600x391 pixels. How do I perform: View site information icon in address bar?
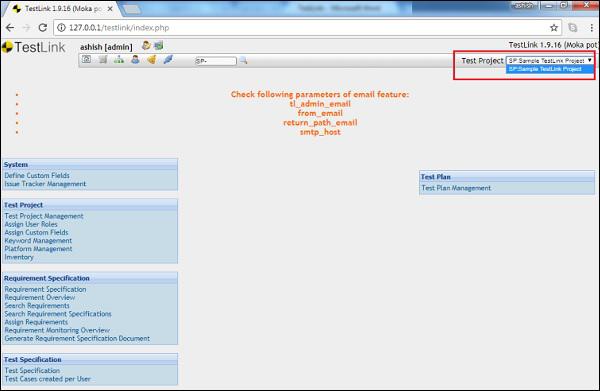[x=61, y=28]
